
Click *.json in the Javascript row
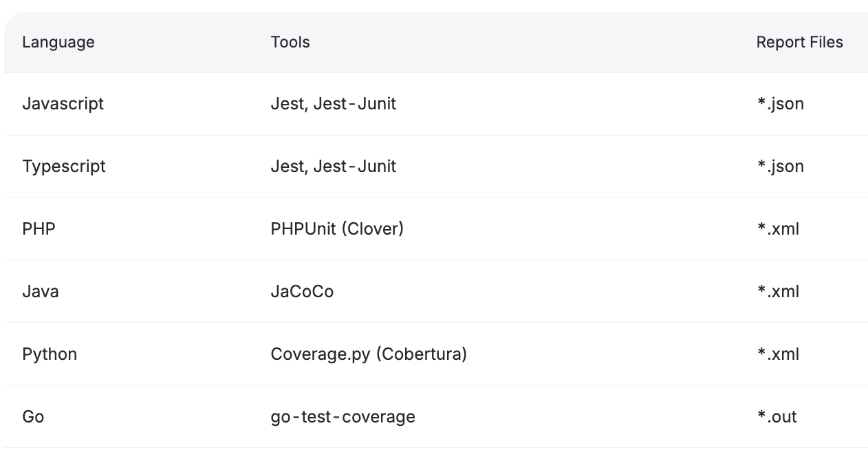pyautogui.click(x=781, y=104)
